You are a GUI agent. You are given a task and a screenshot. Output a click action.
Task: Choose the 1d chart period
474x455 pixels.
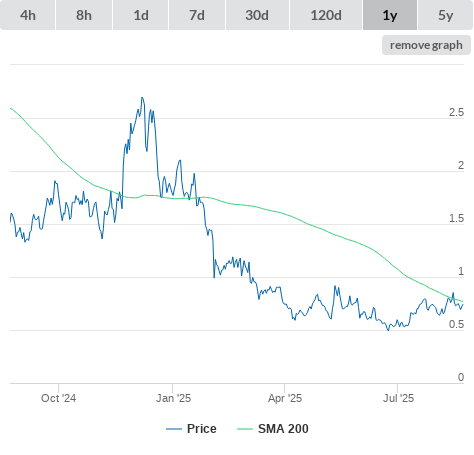tap(141, 15)
